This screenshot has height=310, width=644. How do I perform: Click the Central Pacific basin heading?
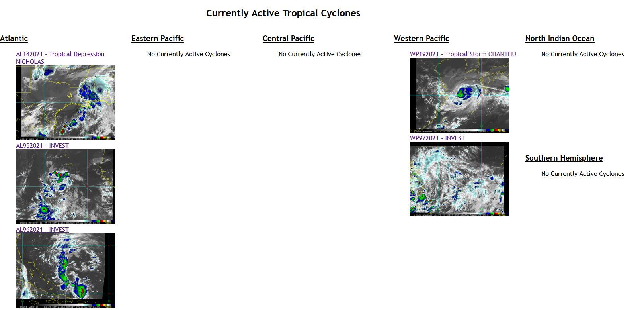[289, 39]
